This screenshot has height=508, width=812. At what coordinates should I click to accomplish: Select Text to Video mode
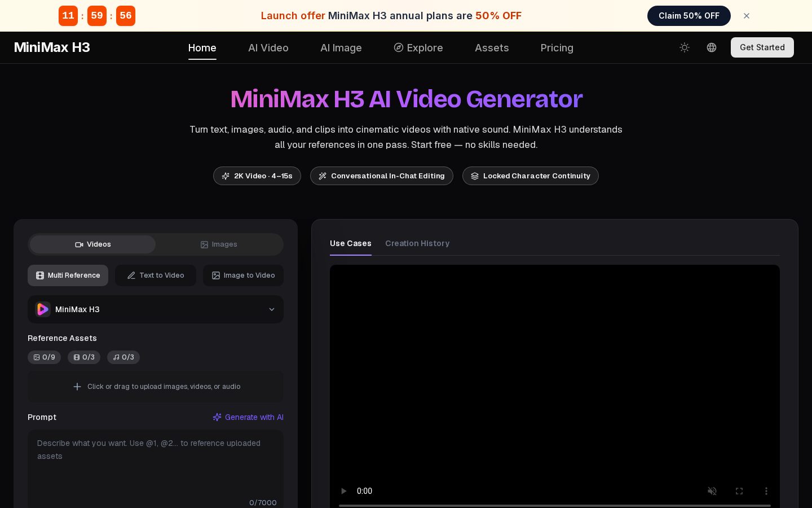156,275
